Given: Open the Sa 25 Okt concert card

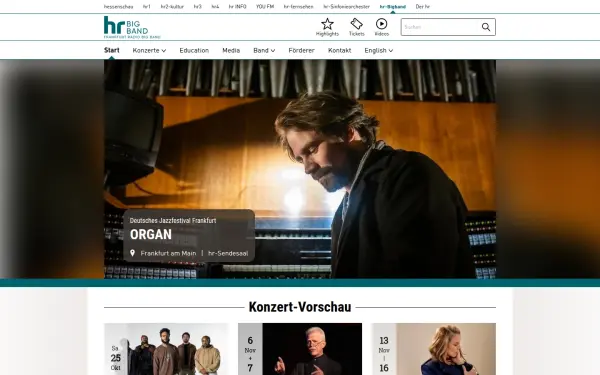Looking at the screenshot, I should pos(166,349).
